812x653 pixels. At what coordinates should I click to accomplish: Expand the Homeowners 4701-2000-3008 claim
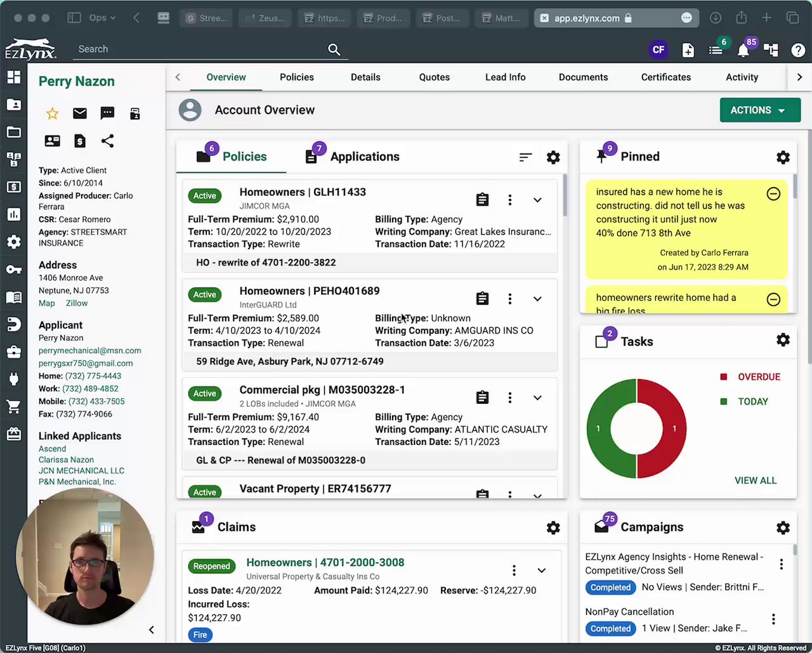pyautogui.click(x=542, y=570)
